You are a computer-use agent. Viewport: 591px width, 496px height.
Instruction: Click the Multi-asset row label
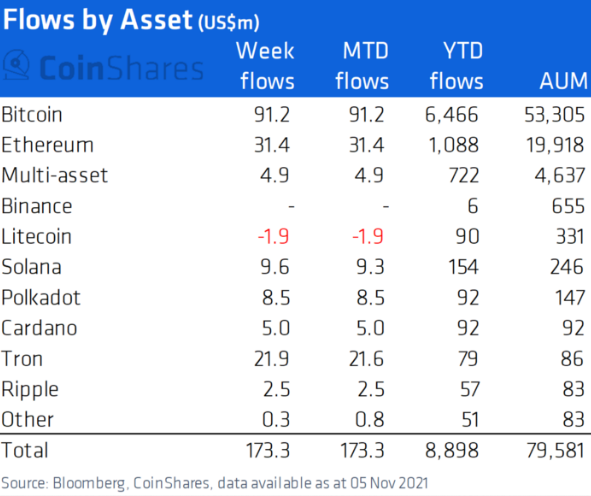(55, 176)
